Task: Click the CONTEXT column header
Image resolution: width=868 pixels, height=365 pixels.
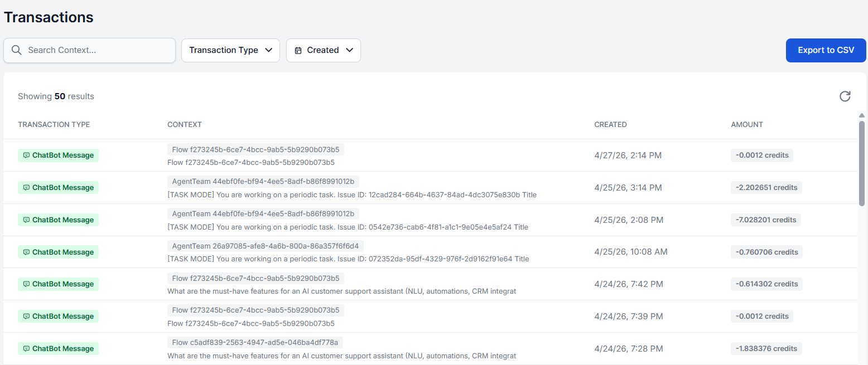Action: point(185,125)
